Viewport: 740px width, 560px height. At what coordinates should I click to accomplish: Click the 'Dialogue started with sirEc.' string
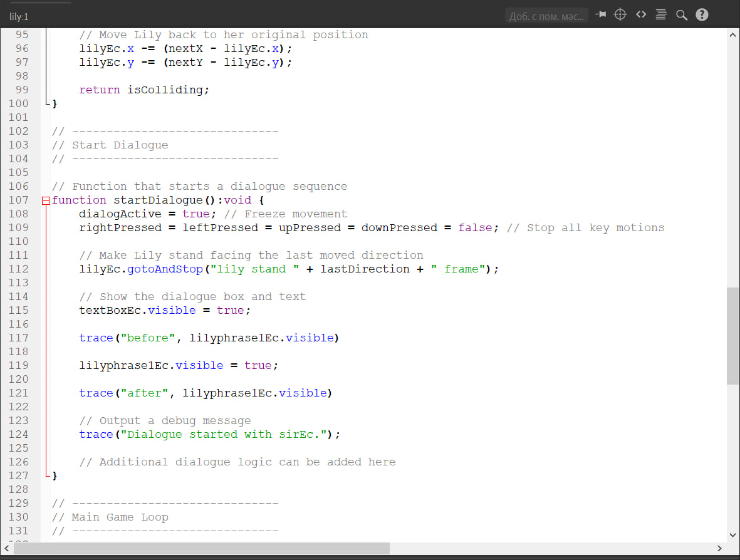(x=224, y=435)
